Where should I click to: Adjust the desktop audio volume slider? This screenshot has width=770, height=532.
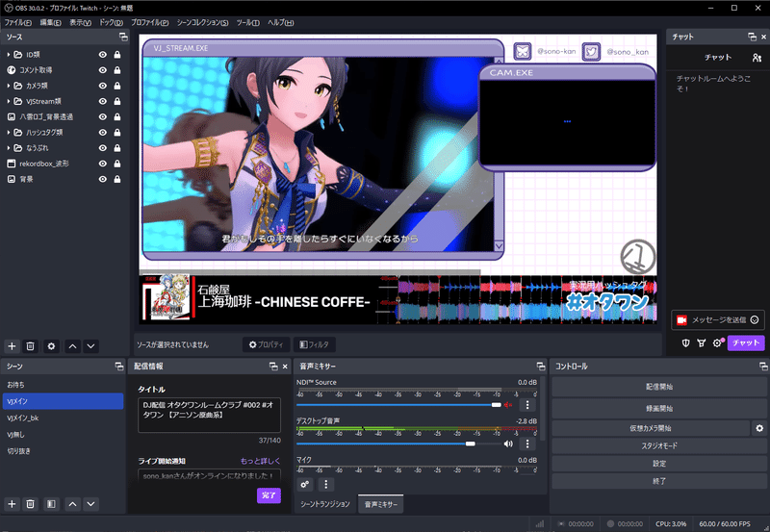pos(398,443)
